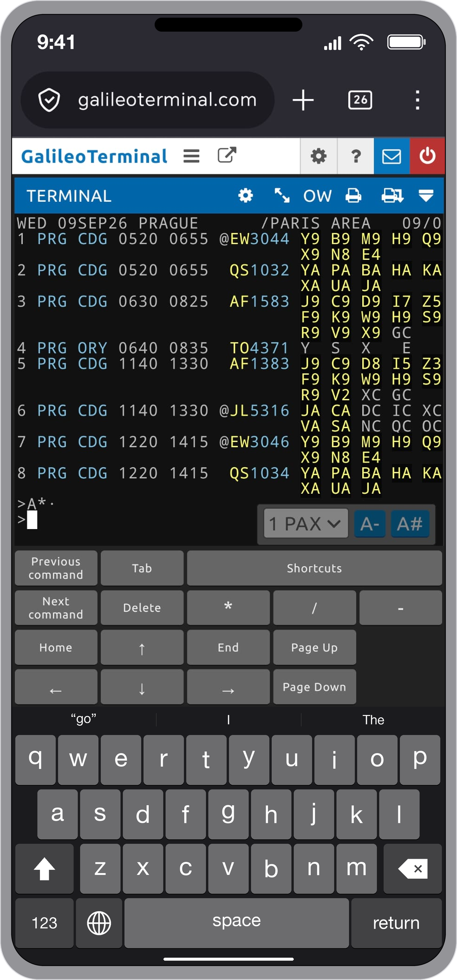Tap the Page Down key
Viewport: 457px width, 980px height.
click(x=314, y=687)
